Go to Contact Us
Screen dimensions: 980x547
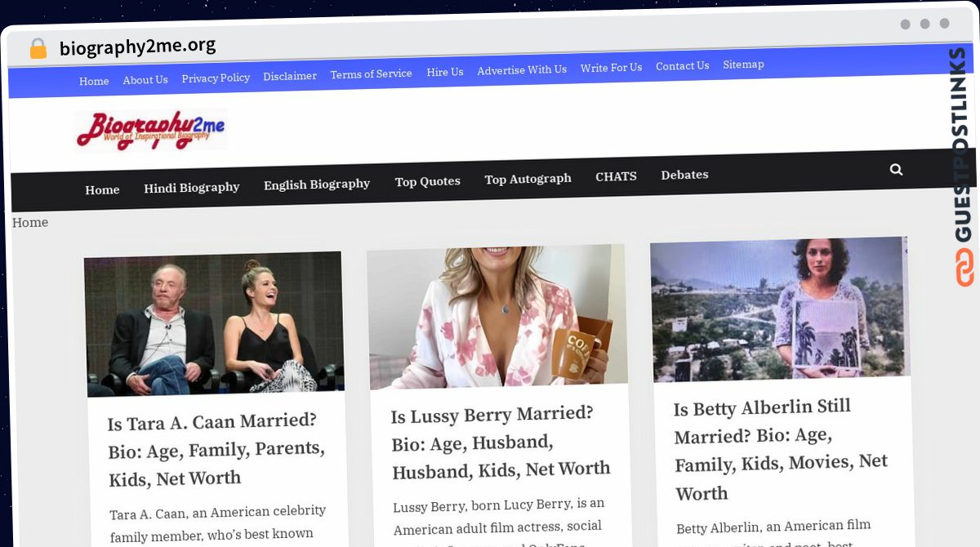tap(682, 65)
